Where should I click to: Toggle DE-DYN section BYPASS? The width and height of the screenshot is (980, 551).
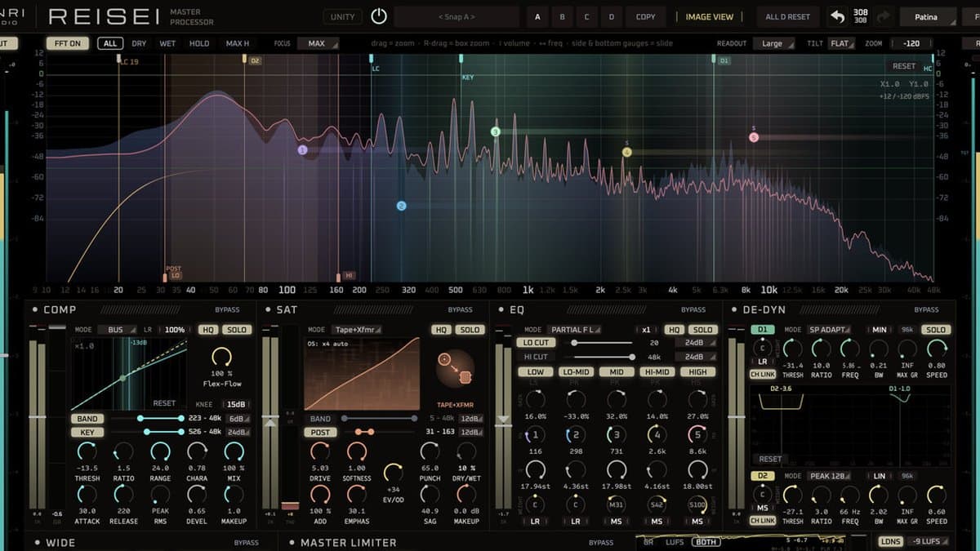[x=926, y=310]
